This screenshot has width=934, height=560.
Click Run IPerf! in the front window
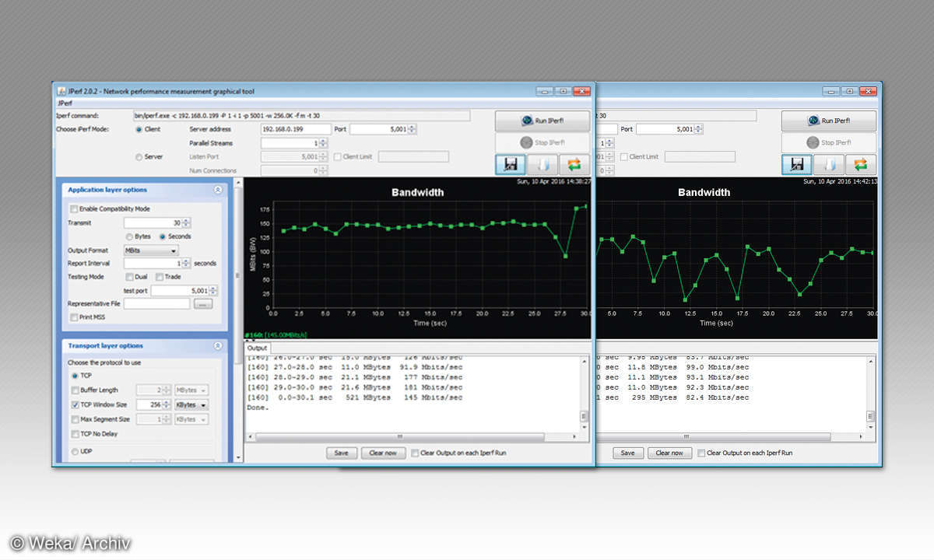[542, 121]
